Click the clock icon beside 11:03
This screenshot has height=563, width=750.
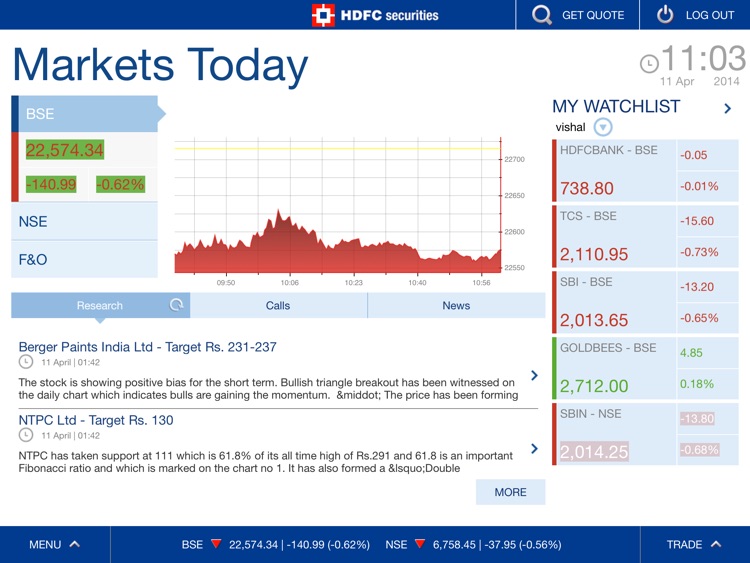point(649,64)
